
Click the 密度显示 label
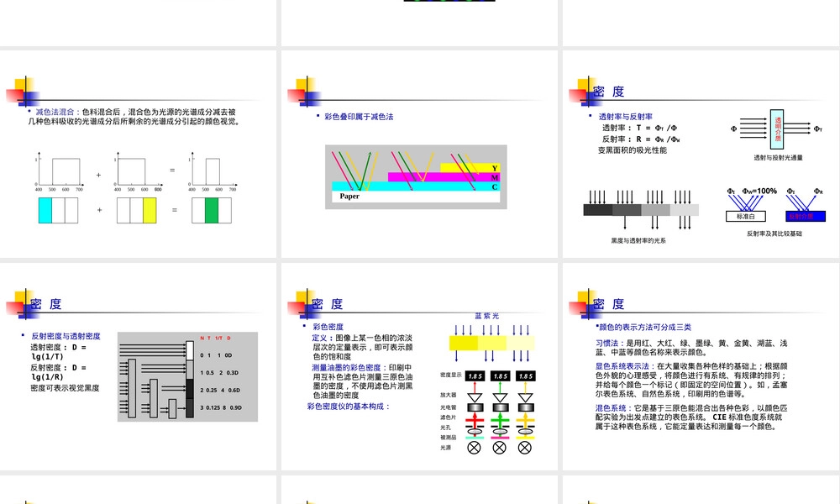click(x=450, y=375)
